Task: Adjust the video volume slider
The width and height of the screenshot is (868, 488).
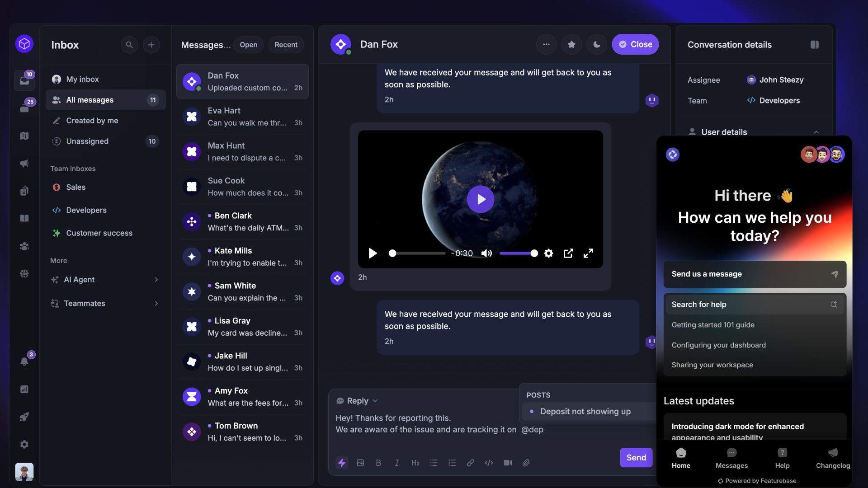Action: (x=518, y=253)
